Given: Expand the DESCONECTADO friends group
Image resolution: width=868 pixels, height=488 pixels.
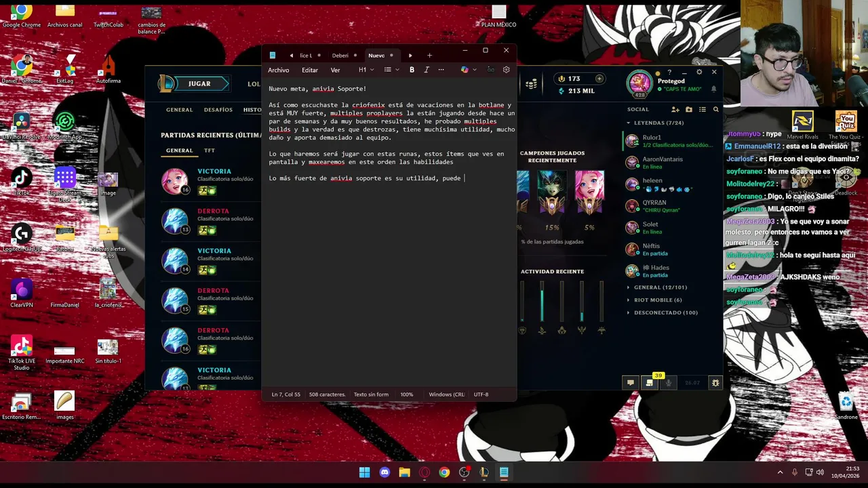Looking at the screenshot, I should click(662, 312).
